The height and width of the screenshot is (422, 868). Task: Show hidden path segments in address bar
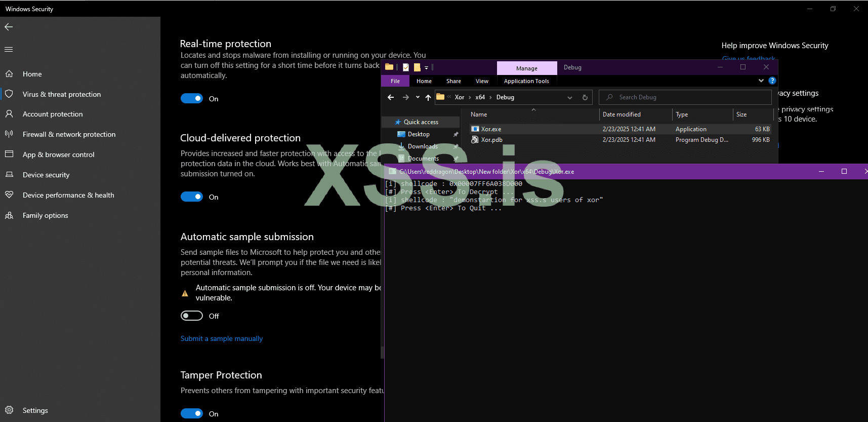[449, 97]
